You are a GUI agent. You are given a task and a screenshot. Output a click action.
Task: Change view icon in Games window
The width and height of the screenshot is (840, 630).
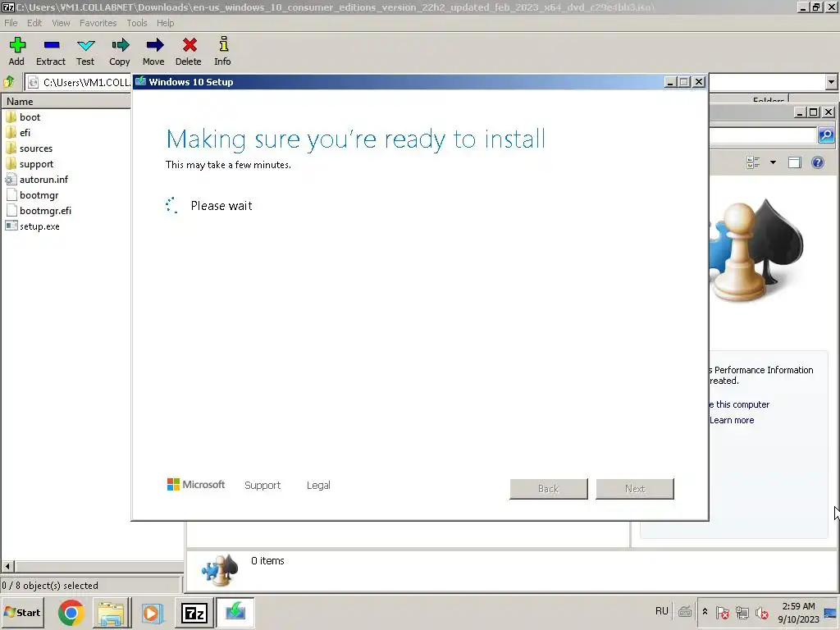point(753,162)
